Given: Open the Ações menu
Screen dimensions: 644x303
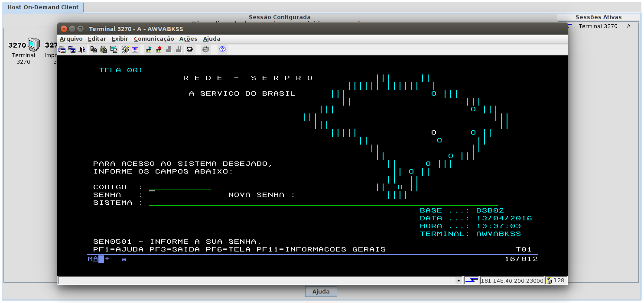Looking at the screenshot, I should [189, 39].
